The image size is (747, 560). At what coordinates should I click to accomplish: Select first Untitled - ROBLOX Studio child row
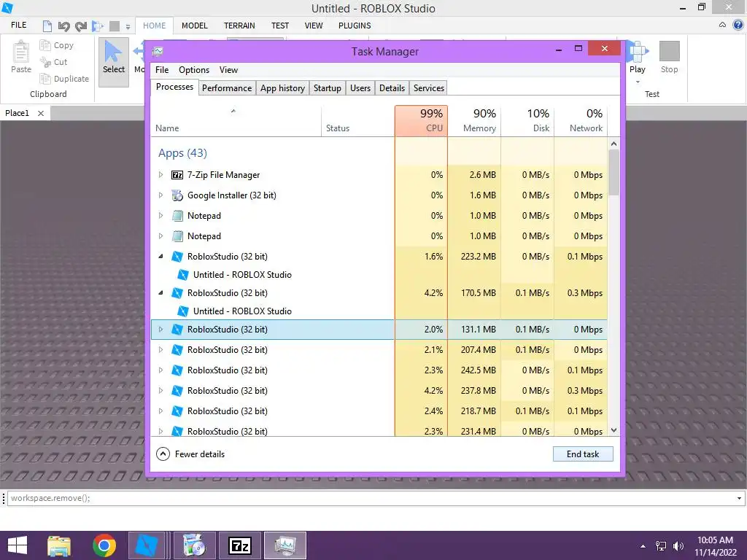[x=273, y=275]
